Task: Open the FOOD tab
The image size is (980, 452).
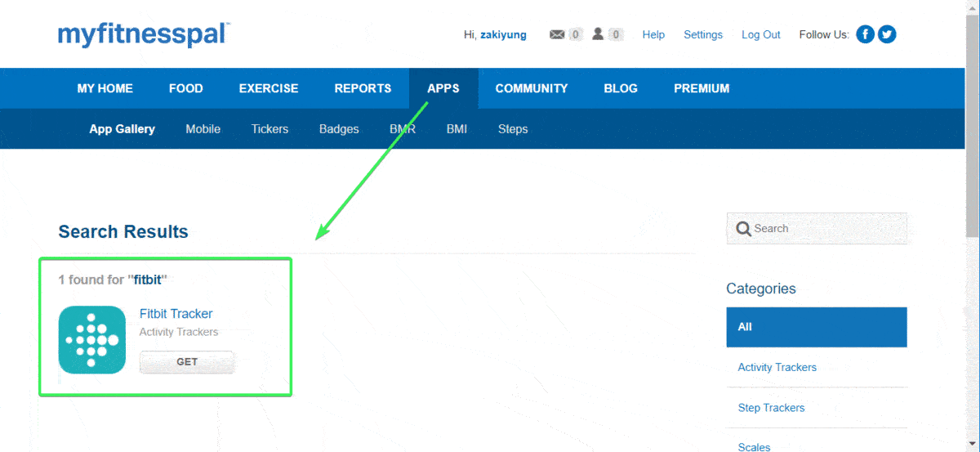Action: coord(186,88)
